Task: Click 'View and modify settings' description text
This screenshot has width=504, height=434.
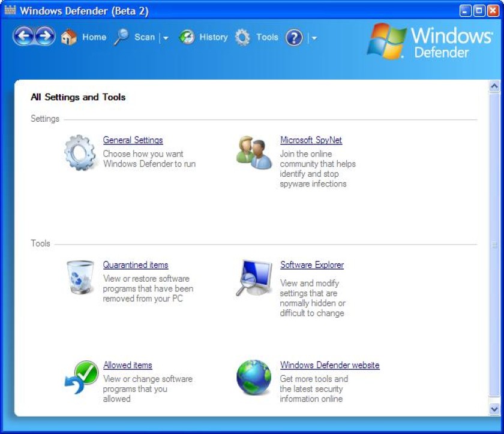Action: click(313, 298)
